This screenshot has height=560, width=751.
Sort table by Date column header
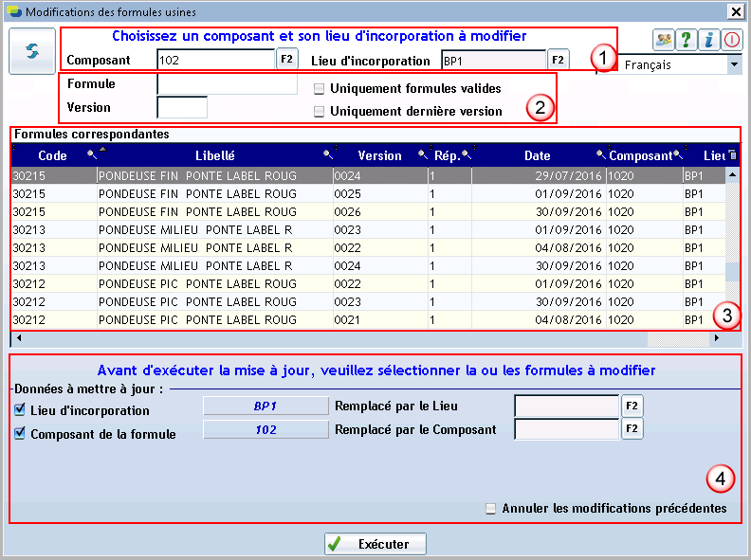coord(538,155)
